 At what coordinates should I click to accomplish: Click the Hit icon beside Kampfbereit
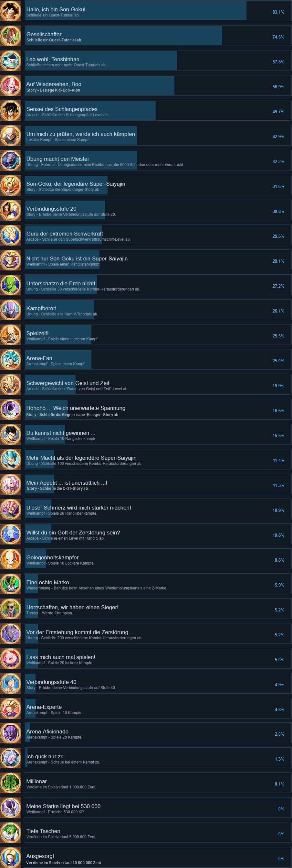coord(10,311)
